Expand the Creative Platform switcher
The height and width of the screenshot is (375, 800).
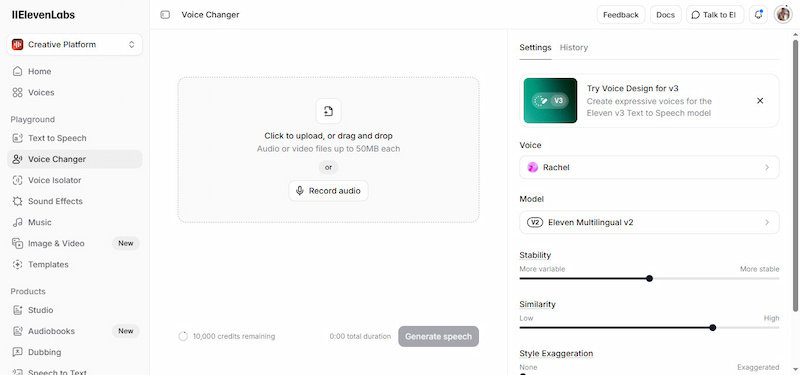[x=74, y=44]
